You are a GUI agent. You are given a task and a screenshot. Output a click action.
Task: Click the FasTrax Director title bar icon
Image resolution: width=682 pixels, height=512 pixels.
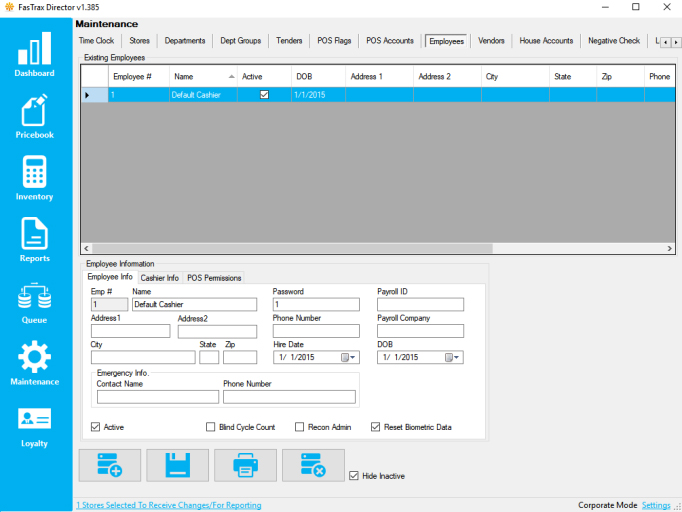click(x=9, y=7)
